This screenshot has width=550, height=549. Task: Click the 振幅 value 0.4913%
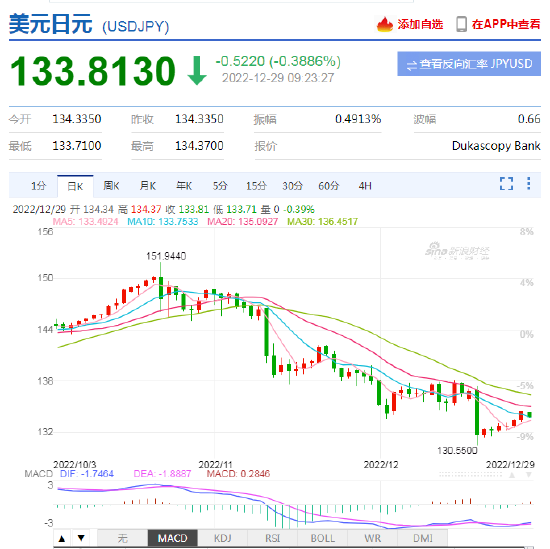358,119
